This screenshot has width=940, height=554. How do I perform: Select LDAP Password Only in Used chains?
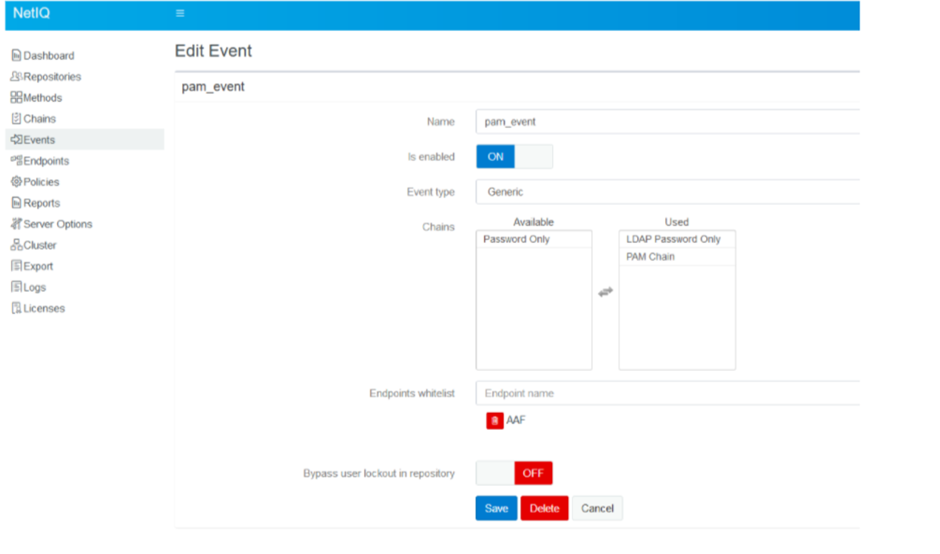pyautogui.click(x=677, y=239)
